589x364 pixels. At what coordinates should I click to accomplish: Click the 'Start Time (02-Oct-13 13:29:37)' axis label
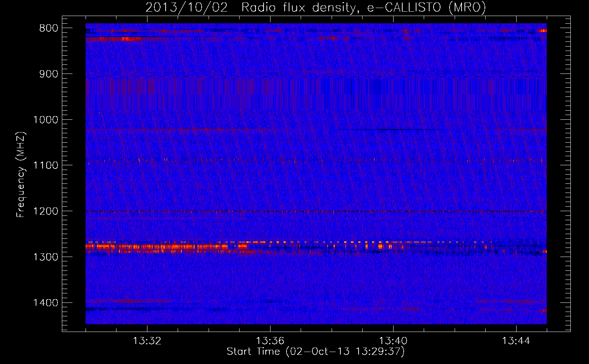click(316, 352)
